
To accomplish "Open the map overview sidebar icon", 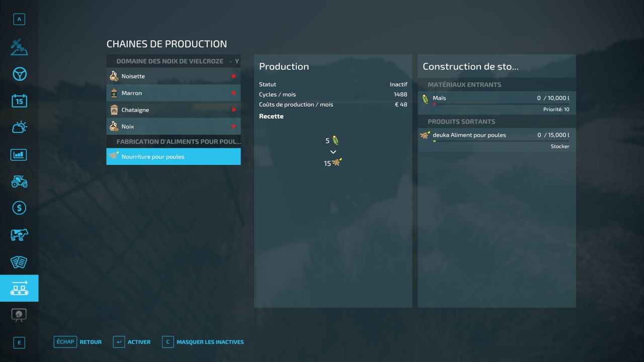I will (x=19, y=47).
